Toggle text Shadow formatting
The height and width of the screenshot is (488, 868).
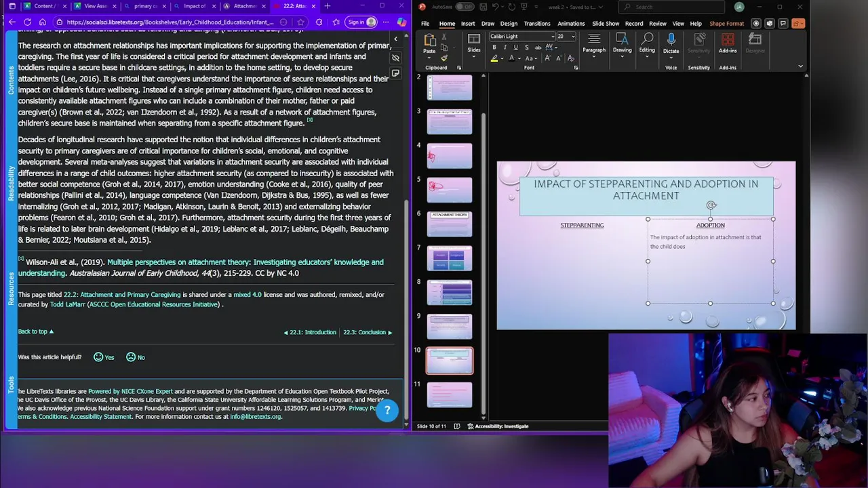coord(527,47)
